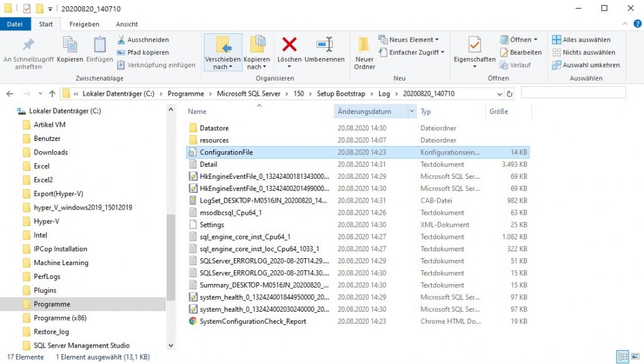Screen dimensions: 644x364
Task: Switch to the Ansicht tab
Action: pos(126,25)
